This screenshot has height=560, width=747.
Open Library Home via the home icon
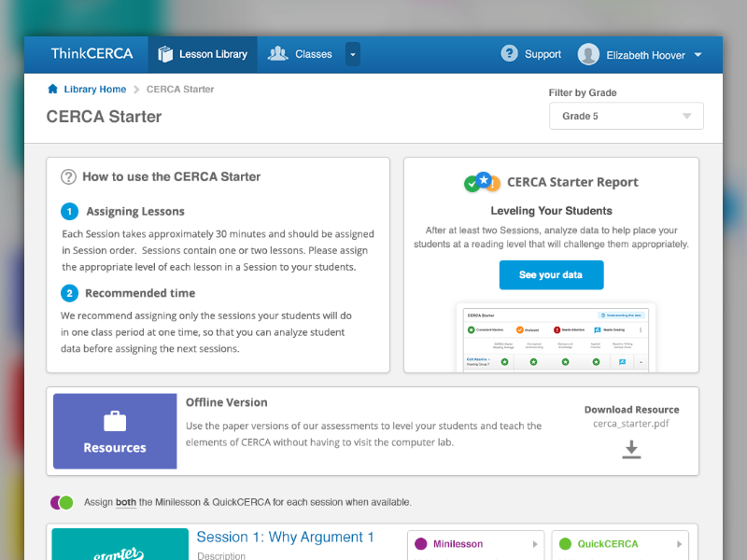pos(53,89)
